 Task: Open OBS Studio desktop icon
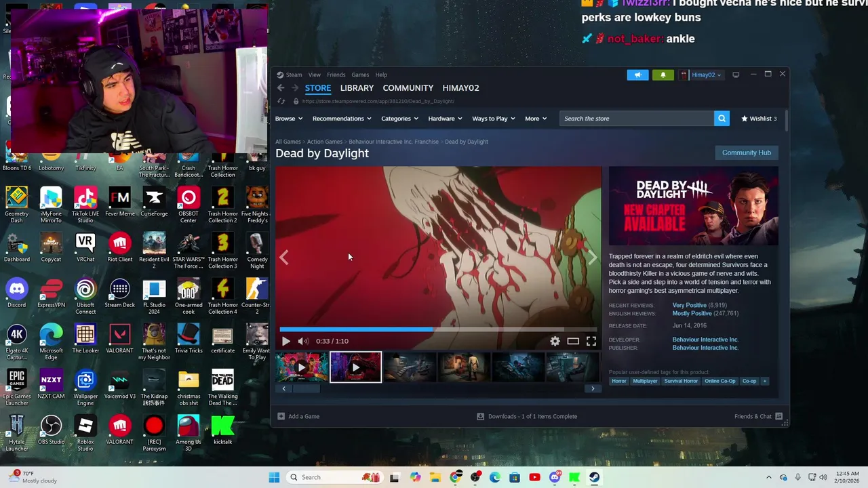[51, 430]
